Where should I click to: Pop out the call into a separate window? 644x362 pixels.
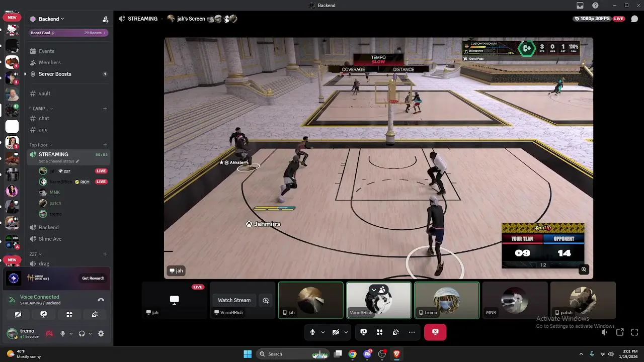coord(620,332)
